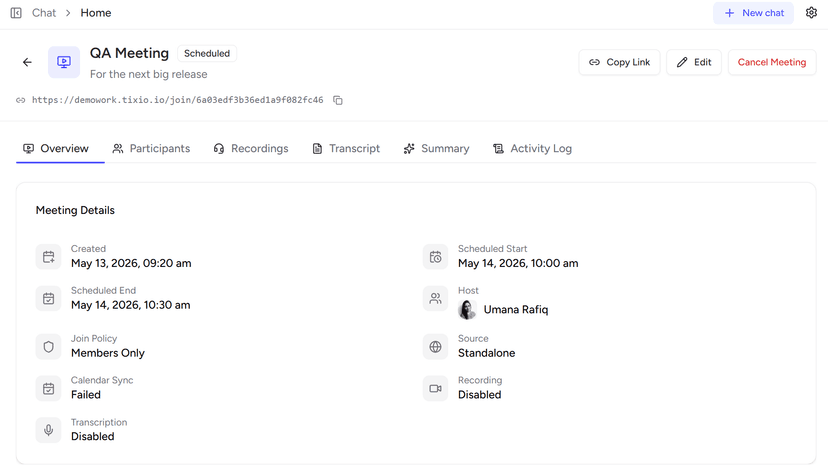This screenshot has width=828, height=470.
Task: Click the Created calendar icon
Action: (x=49, y=257)
